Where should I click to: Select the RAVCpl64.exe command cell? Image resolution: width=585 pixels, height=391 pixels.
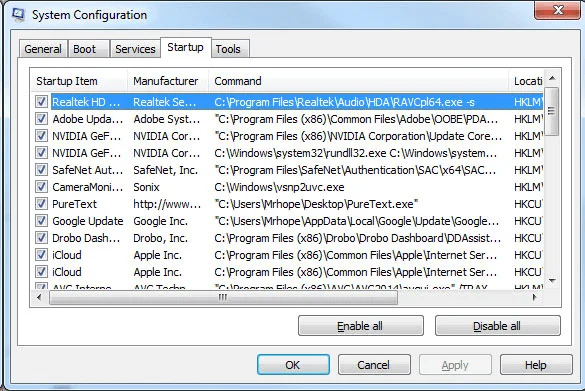tap(344, 102)
